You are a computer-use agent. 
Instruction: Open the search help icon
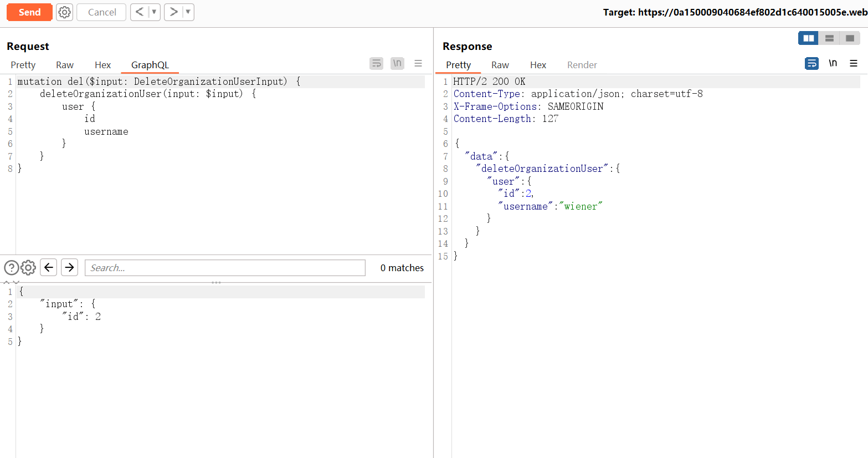(11, 268)
